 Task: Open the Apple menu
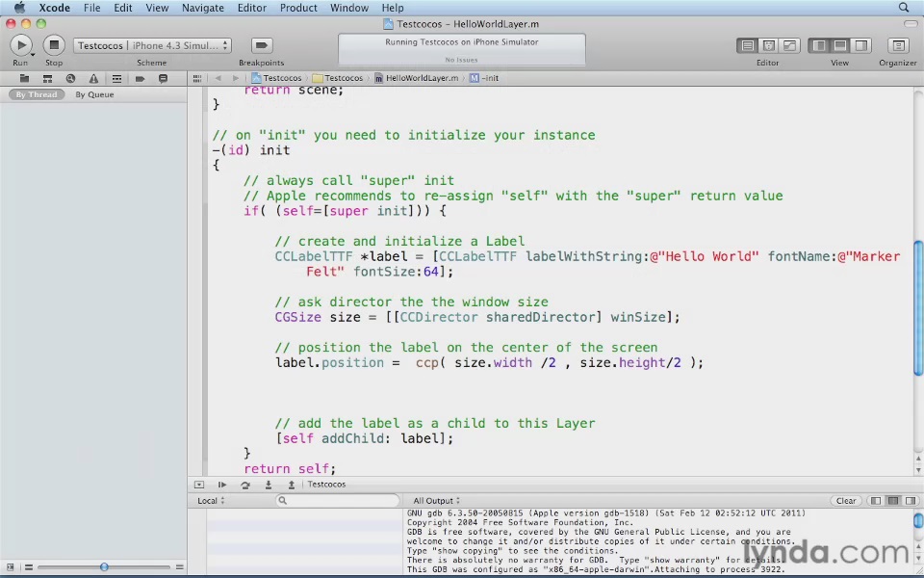pyautogui.click(x=19, y=8)
